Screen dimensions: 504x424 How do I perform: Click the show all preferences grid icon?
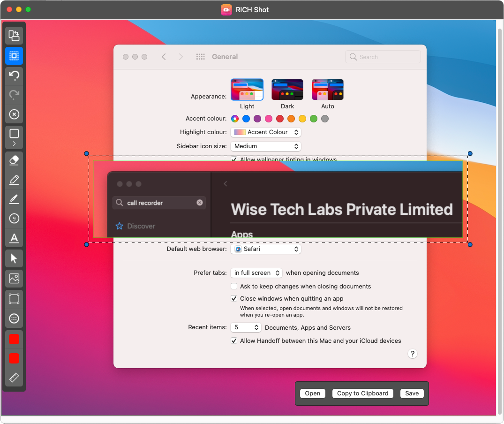coord(200,57)
